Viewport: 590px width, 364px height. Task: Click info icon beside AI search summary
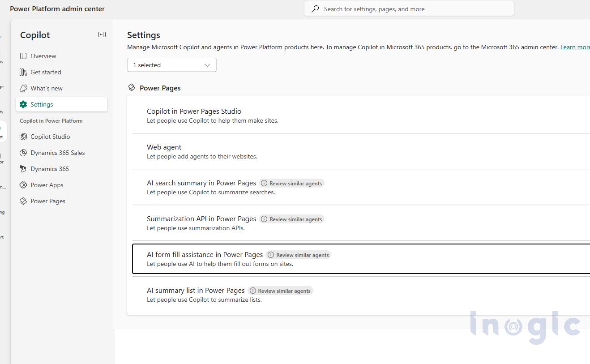(x=264, y=183)
